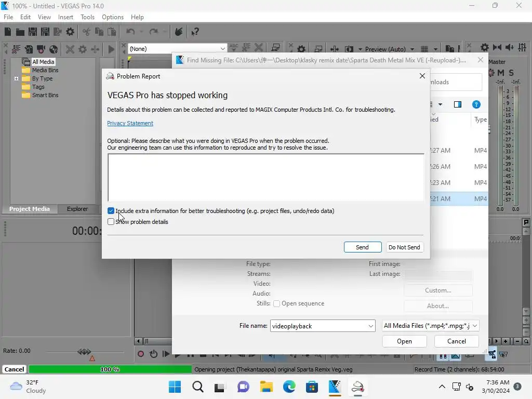
Task: Uncheck Include extra information checkbox
Action: (x=111, y=211)
